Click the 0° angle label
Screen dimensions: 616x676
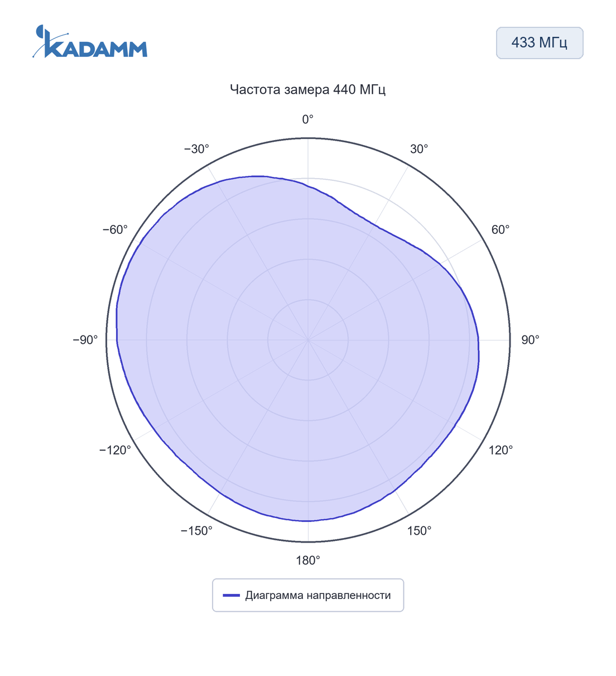pyautogui.click(x=308, y=119)
